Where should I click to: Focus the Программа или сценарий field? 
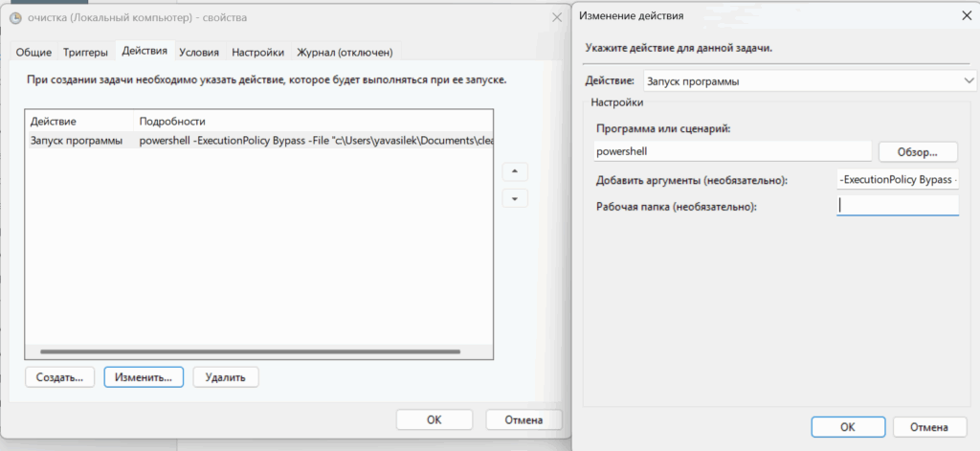(730, 151)
